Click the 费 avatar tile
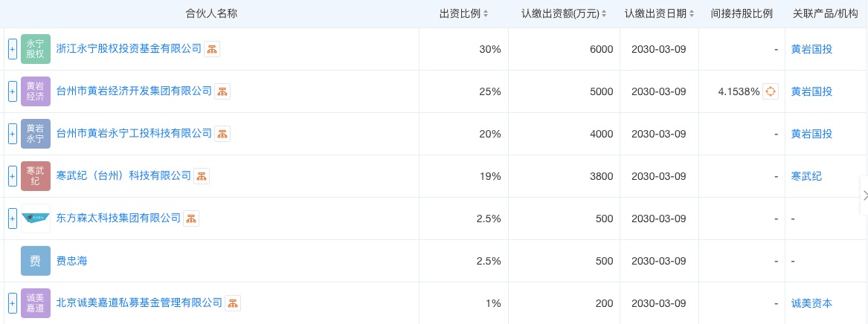This screenshot has height=324, width=868. click(36, 261)
